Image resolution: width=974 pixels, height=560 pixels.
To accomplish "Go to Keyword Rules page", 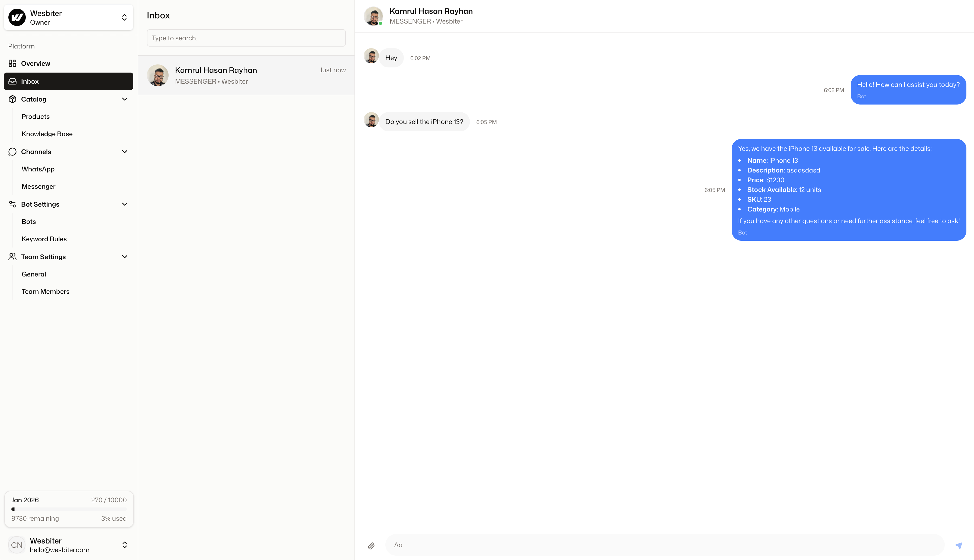I will (x=44, y=239).
